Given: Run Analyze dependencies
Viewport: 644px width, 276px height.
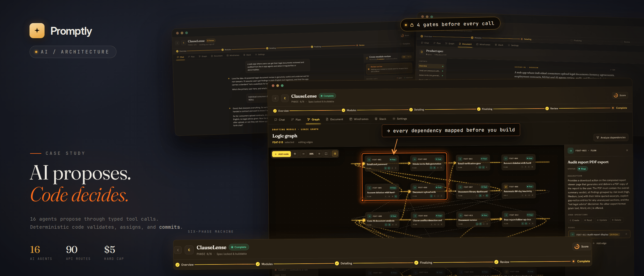Looking at the screenshot, I should (x=611, y=138).
